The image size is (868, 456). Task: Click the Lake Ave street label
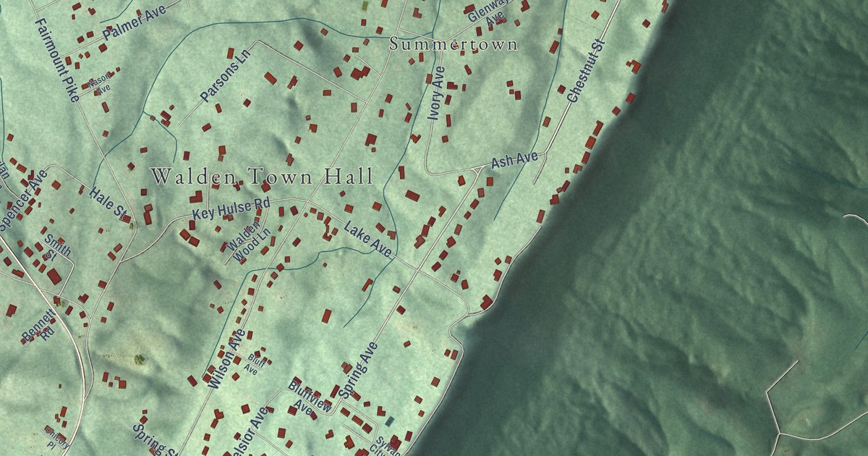pyautogui.click(x=367, y=239)
